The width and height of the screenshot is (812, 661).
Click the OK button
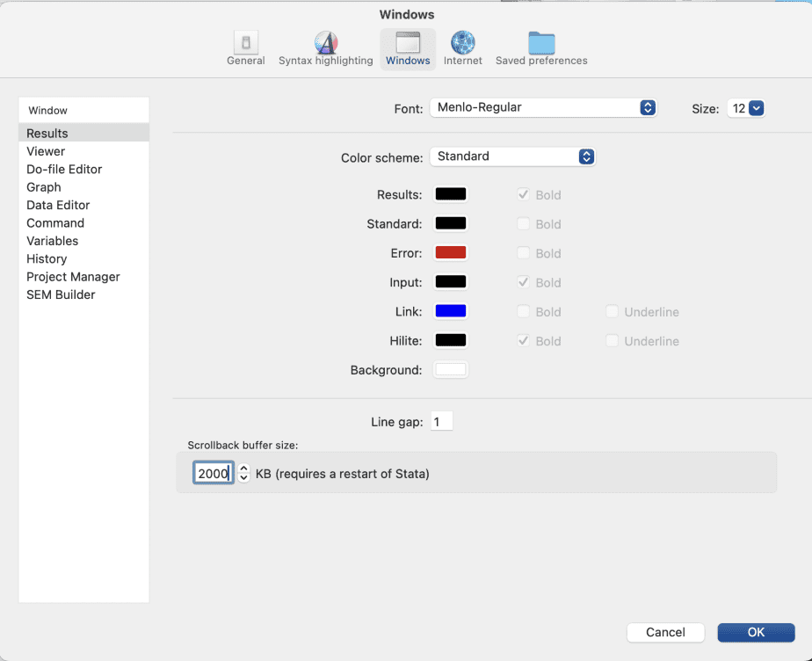[756, 632]
